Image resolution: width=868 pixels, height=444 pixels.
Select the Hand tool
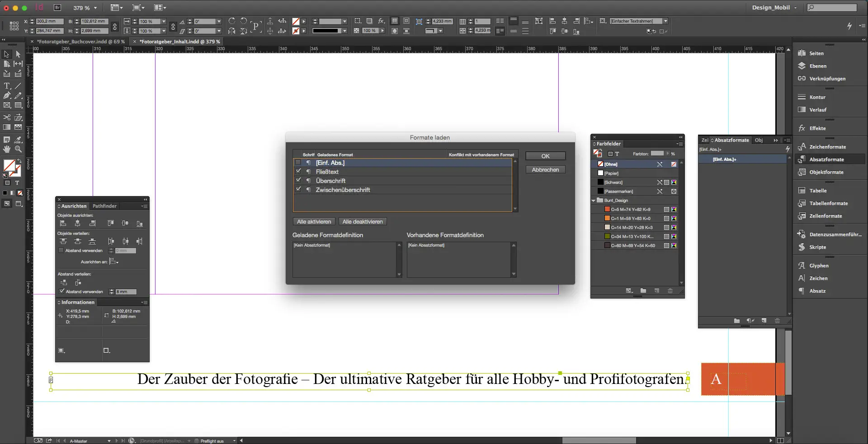tap(7, 150)
